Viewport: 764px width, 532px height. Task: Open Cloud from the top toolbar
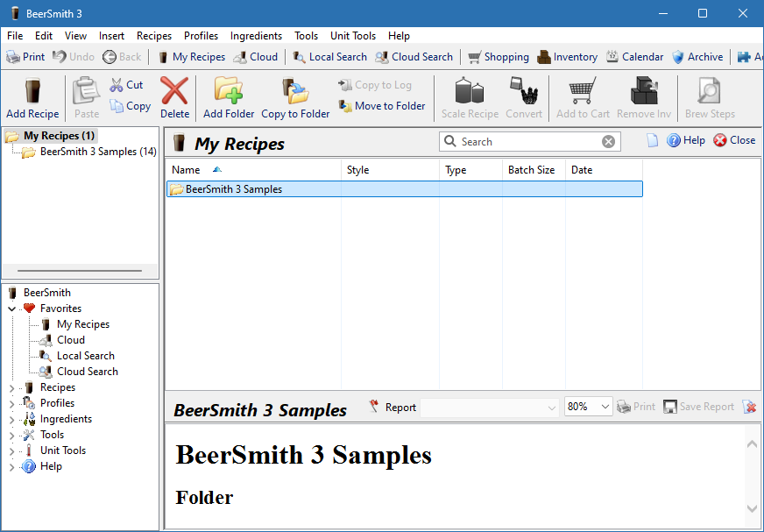pos(255,57)
